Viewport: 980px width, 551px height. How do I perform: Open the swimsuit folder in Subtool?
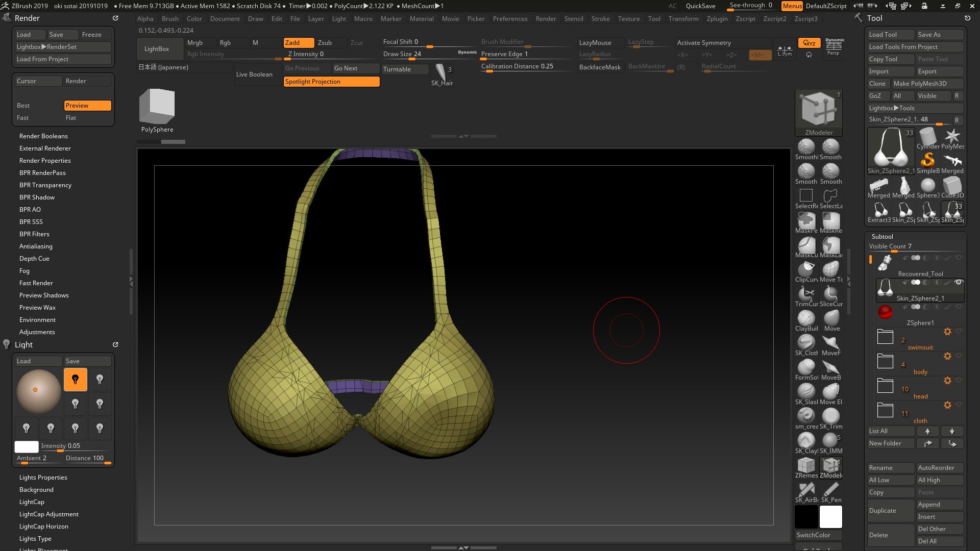[x=885, y=337]
